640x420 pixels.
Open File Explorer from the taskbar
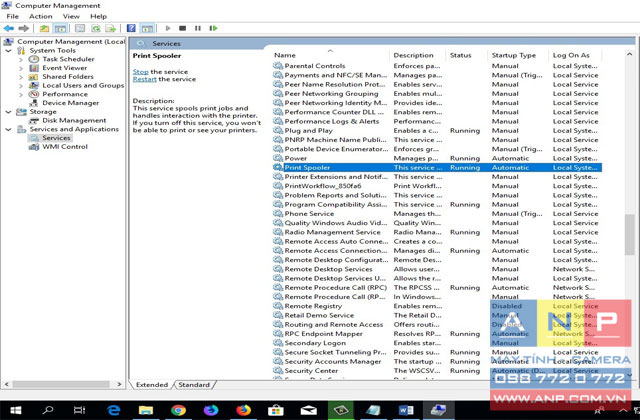point(146,410)
